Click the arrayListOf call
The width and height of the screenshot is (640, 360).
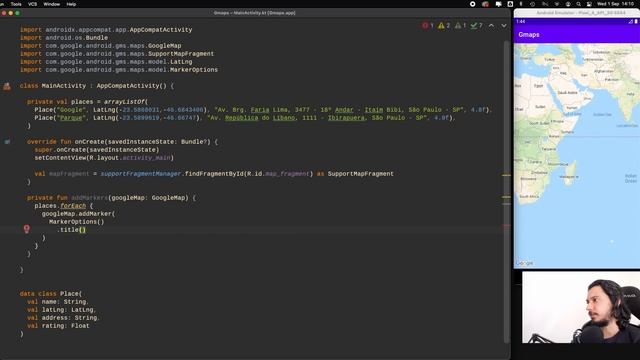tap(124, 102)
